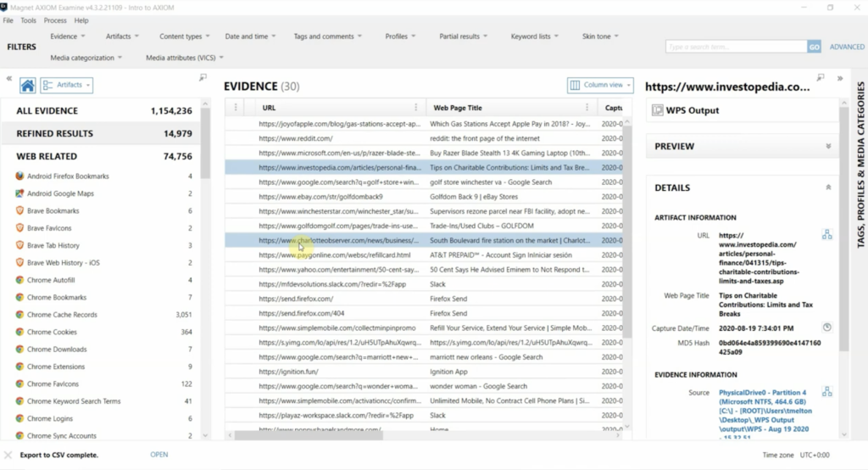This screenshot has width=868, height=470.
Task: Collapse the left pane with double chevron
Action: click(8, 78)
